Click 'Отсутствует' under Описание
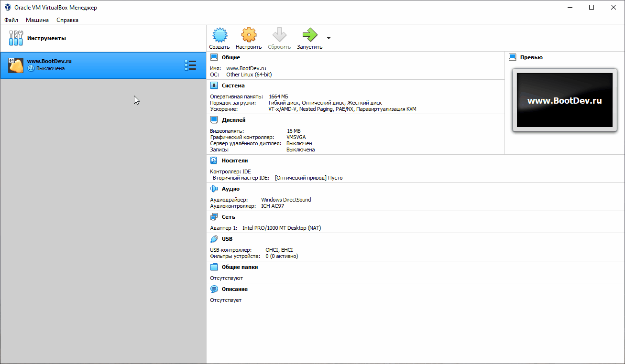The image size is (625, 364). click(226, 300)
